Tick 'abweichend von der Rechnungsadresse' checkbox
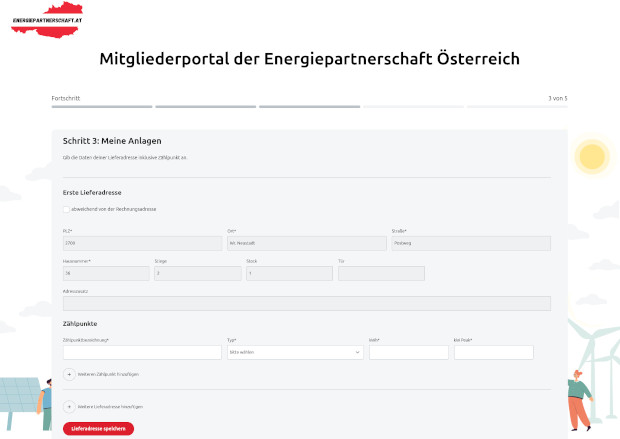This screenshot has height=439, width=620. pyautogui.click(x=66, y=209)
